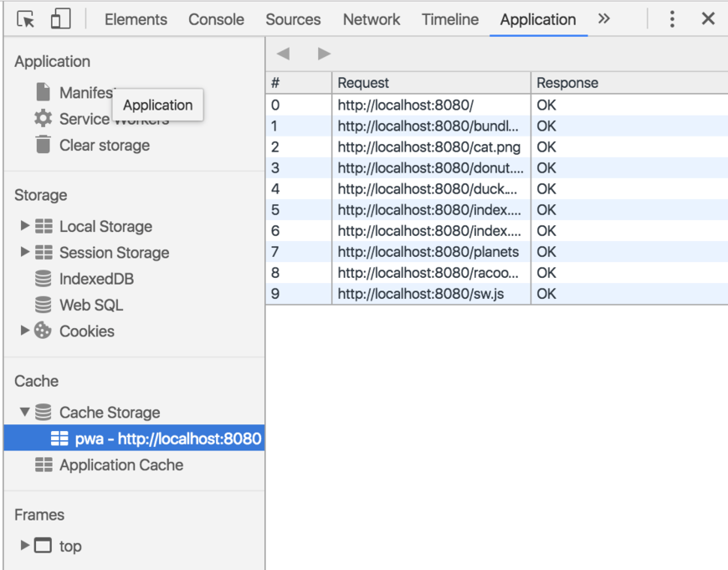Screen dimensions: 728x570
Task: Switch to the Console tab
Action: tap(216, 18)
